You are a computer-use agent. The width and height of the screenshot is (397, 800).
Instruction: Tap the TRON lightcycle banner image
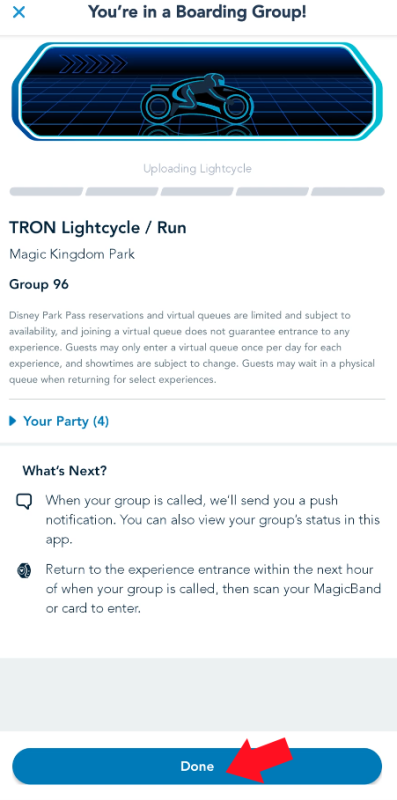[197, 92]
